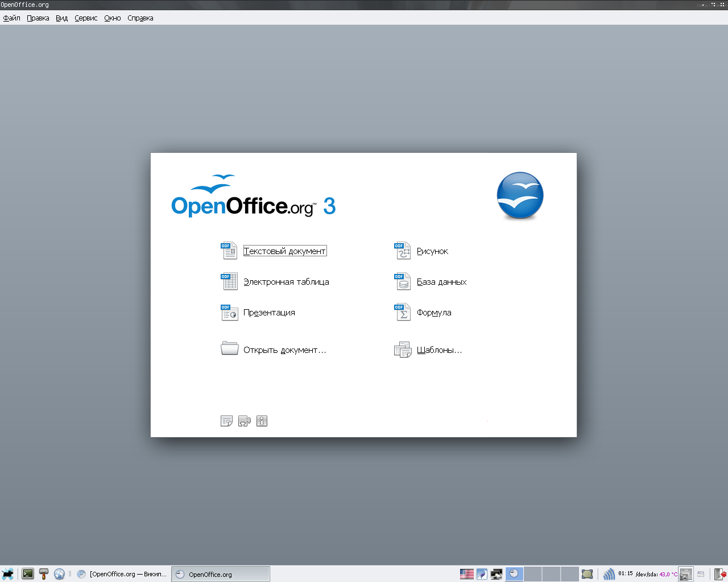This screenshot has width=728, height=582.
Task: Click the Spreadsheet (Электронная таблица) icon
Action: 229,281
